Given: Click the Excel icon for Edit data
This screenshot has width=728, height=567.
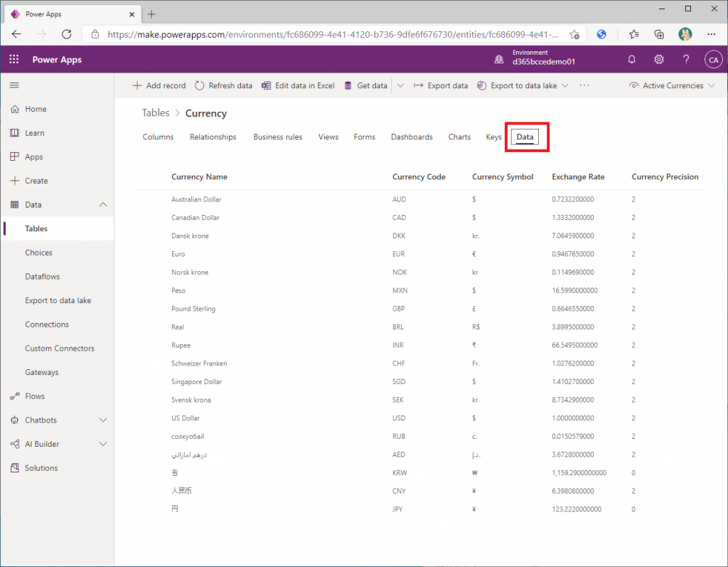Looking at the screenshot, I should tap(266, 85).
